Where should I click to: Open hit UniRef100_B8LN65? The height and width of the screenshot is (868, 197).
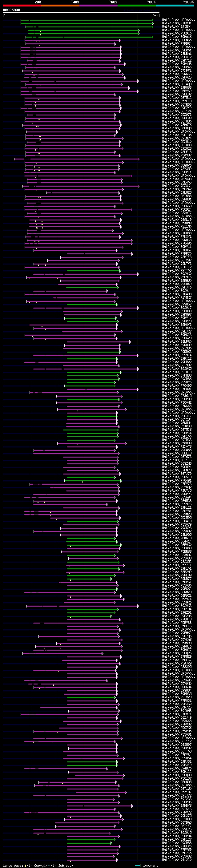(177, 40)
